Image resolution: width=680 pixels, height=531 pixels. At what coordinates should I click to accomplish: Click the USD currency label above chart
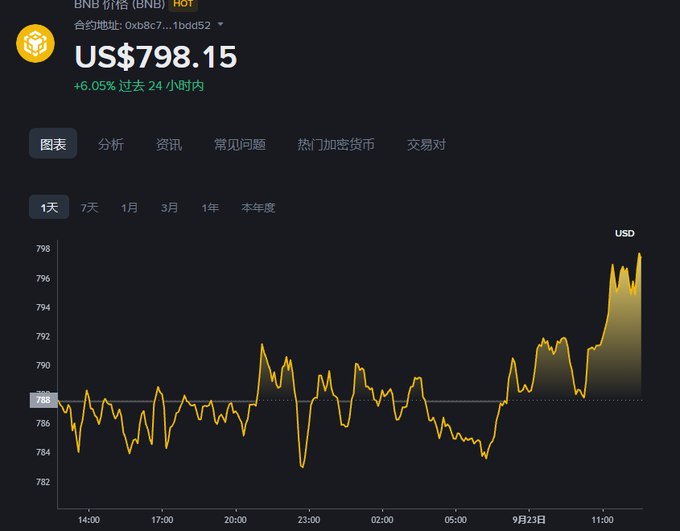tap(624, 233)
